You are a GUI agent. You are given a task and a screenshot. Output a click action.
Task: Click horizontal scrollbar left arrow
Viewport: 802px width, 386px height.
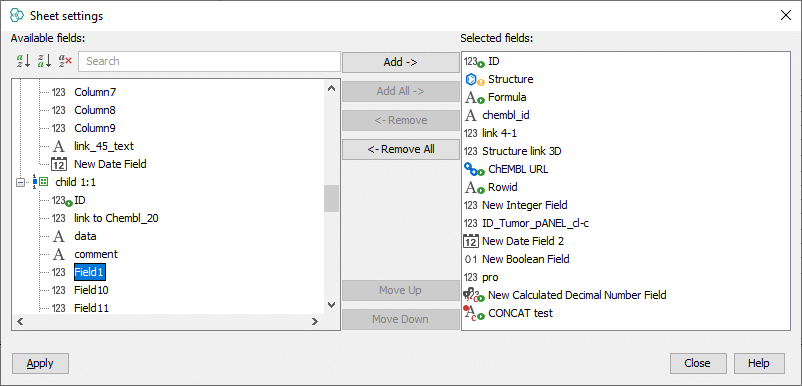point(20,322)
